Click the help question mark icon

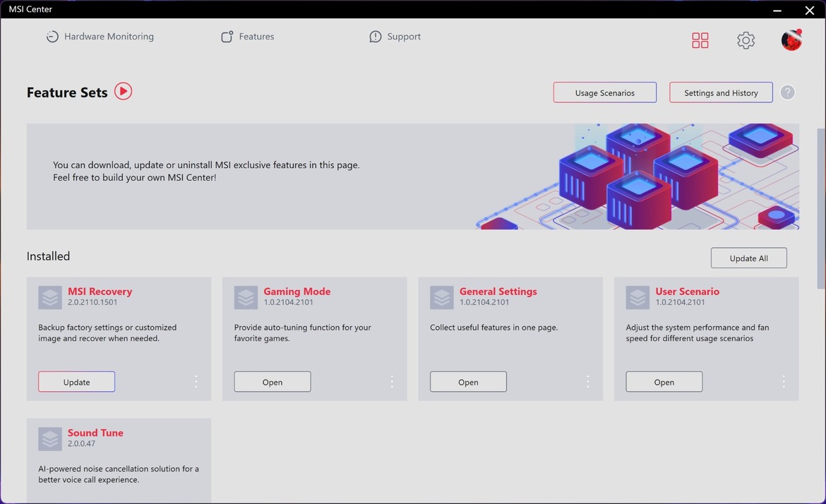coord(787,92)
